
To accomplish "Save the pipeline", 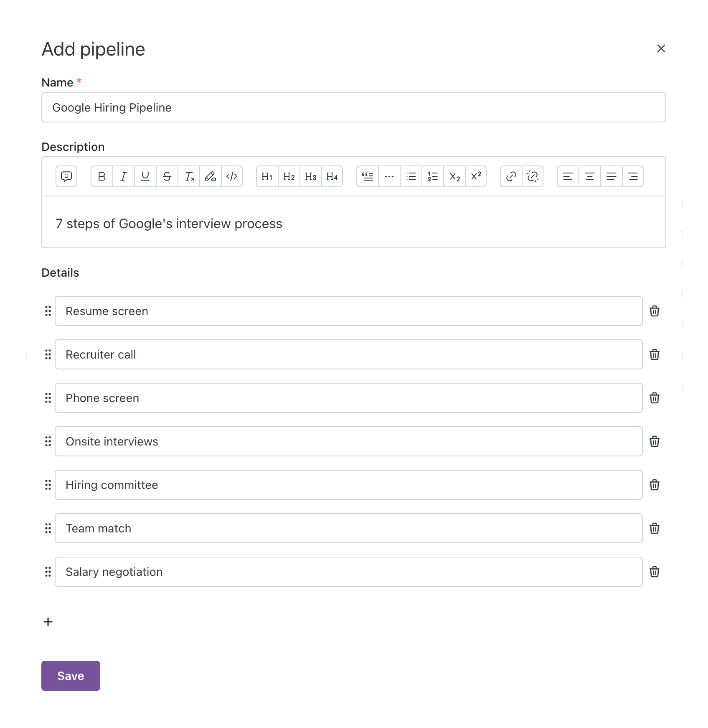I will coord(71,676).
